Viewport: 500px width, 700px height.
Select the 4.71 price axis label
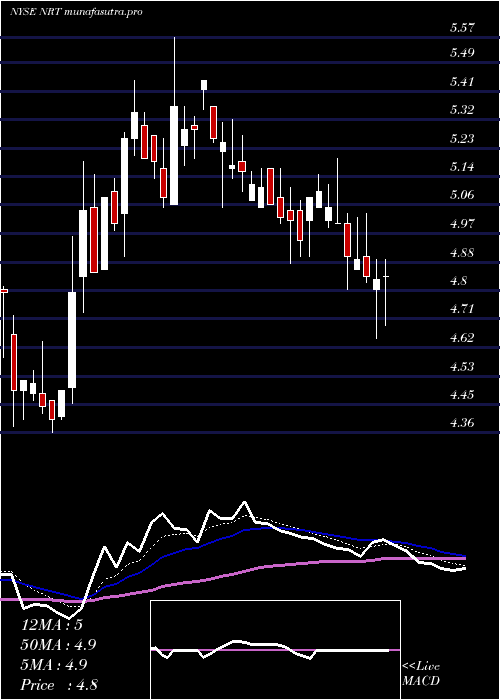(x=462, y=308)
